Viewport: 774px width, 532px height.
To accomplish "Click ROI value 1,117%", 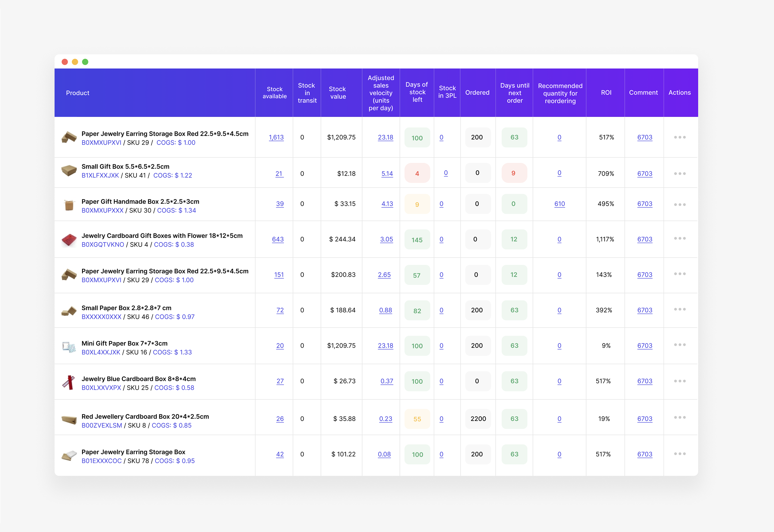I will pos(605,239).
